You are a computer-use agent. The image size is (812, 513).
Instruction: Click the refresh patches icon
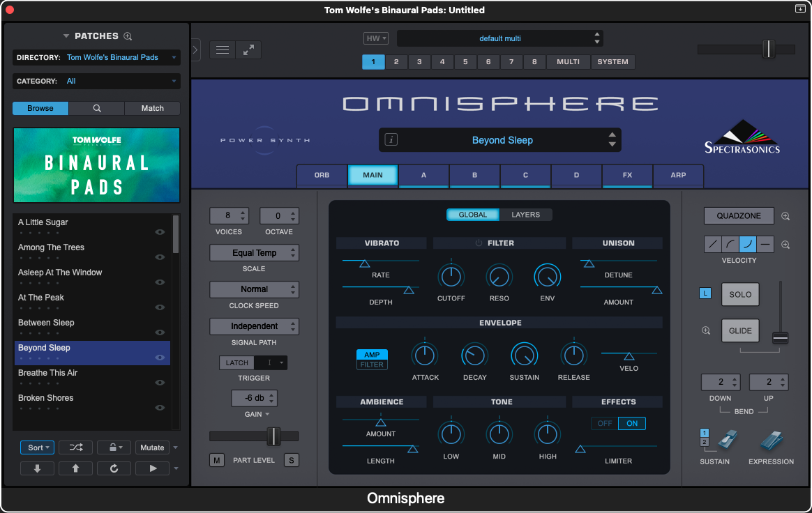[114, 468]
